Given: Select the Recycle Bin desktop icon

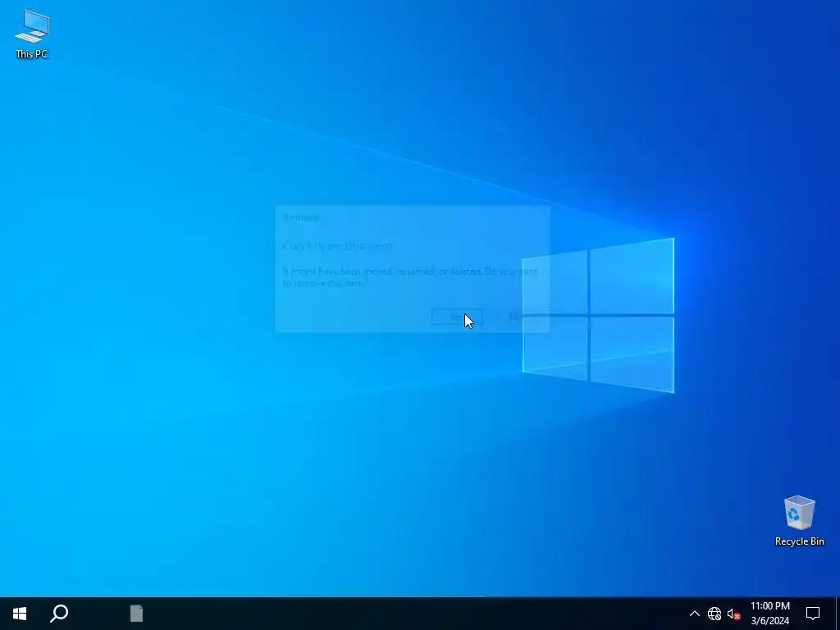Looking at the screenshot, I should click(x=799, y=521).
